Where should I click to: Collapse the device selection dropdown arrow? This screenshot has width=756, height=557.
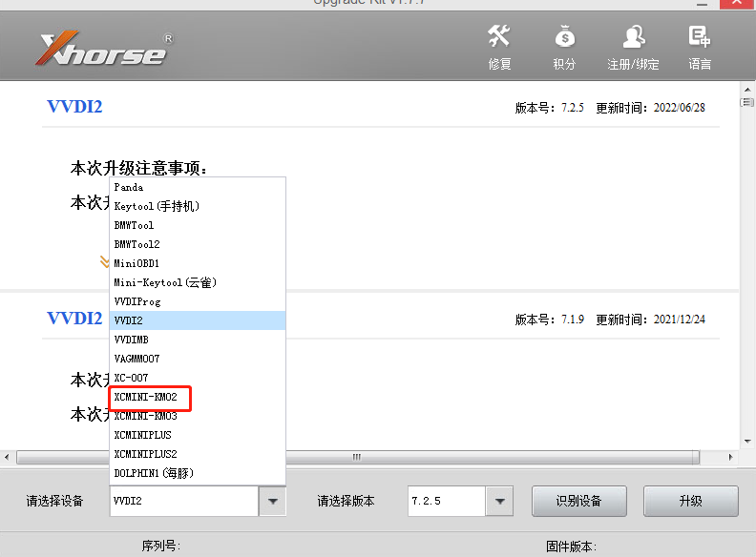click(x=272, y=501)
